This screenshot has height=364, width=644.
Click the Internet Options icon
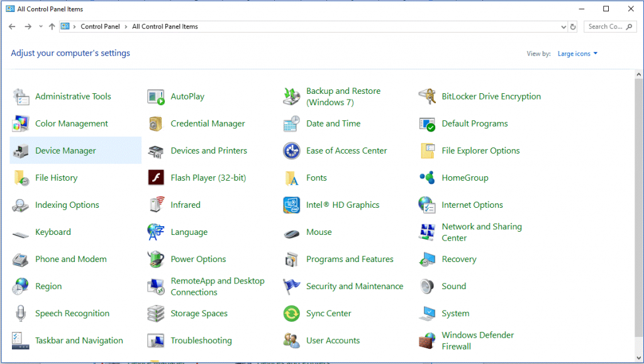click(x=427, y=205)
